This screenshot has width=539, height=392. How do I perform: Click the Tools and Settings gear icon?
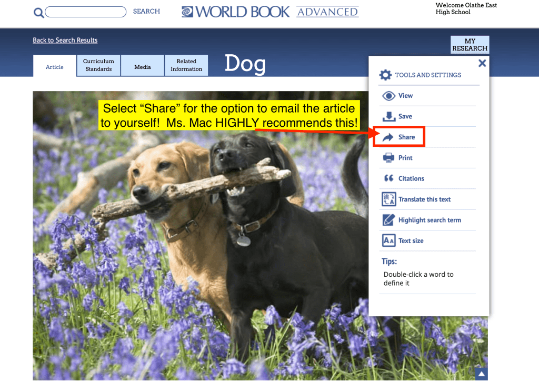(x=386, y=75)
